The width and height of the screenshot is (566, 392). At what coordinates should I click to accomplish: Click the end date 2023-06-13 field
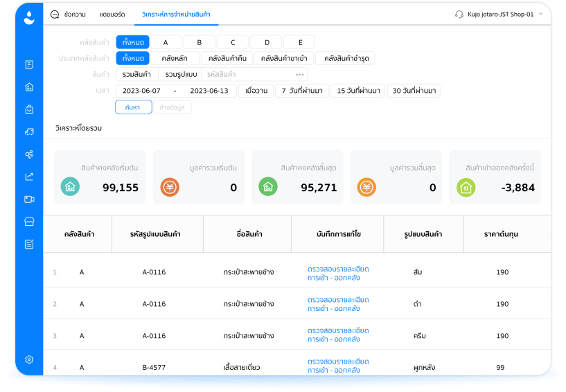click(209, 91)
